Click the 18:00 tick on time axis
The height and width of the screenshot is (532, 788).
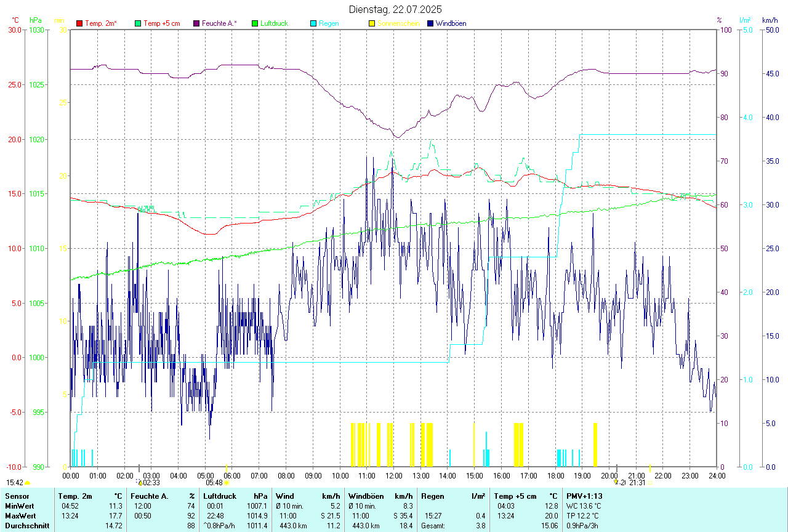tap(555, 475)
